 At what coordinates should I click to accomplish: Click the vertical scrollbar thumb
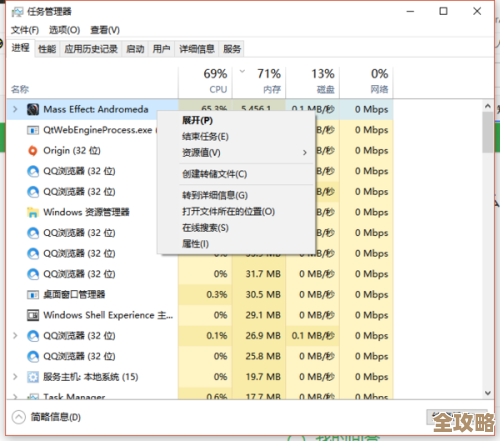pos(488,132)
